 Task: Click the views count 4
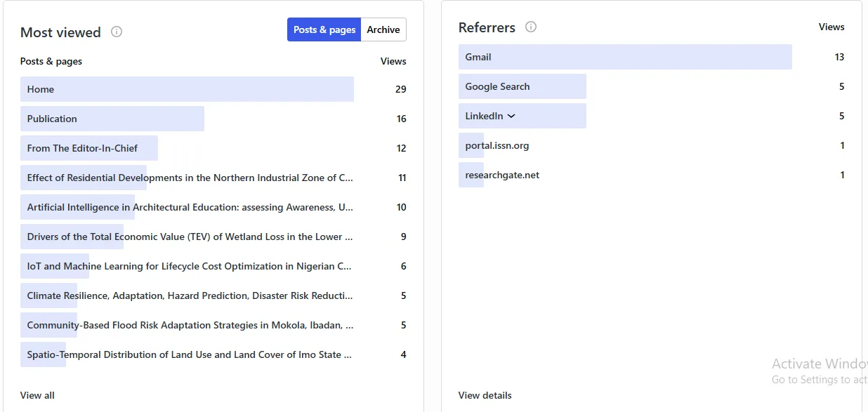click(x=404, y=354)
